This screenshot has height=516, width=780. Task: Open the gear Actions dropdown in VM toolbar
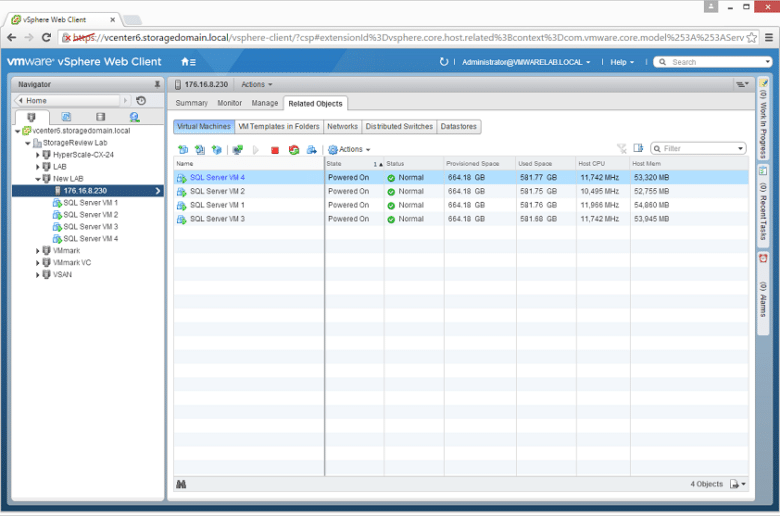349,149
